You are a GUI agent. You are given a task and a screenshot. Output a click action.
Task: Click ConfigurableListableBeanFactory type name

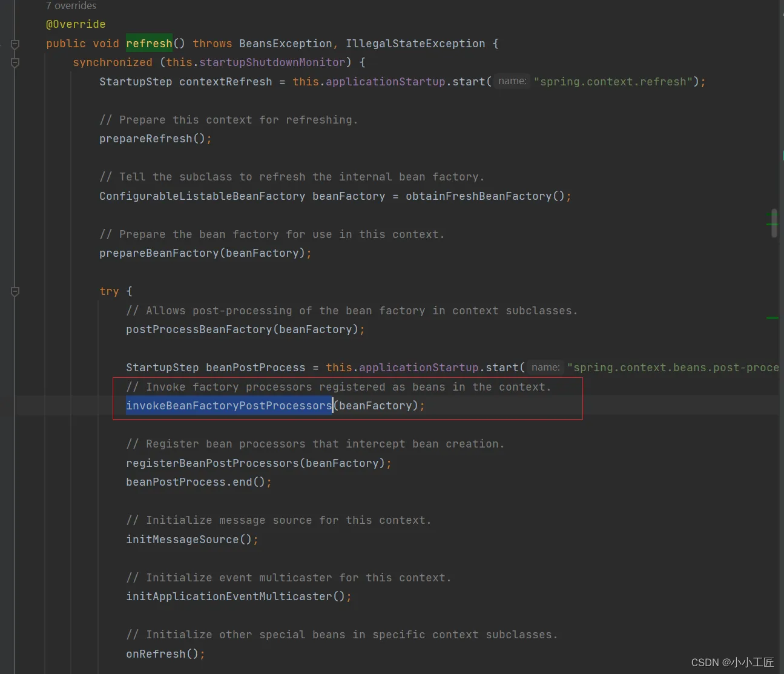(202, 196)
